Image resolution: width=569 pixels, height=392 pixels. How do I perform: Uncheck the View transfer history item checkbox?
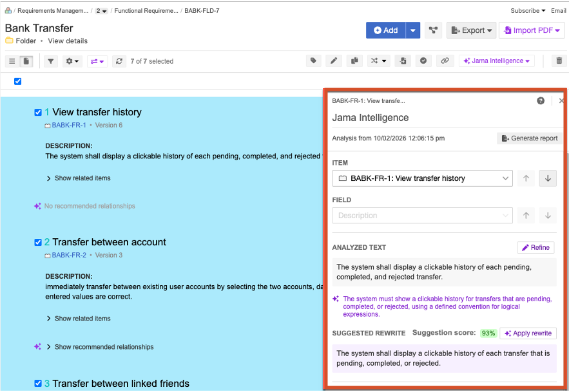(38, 113)
